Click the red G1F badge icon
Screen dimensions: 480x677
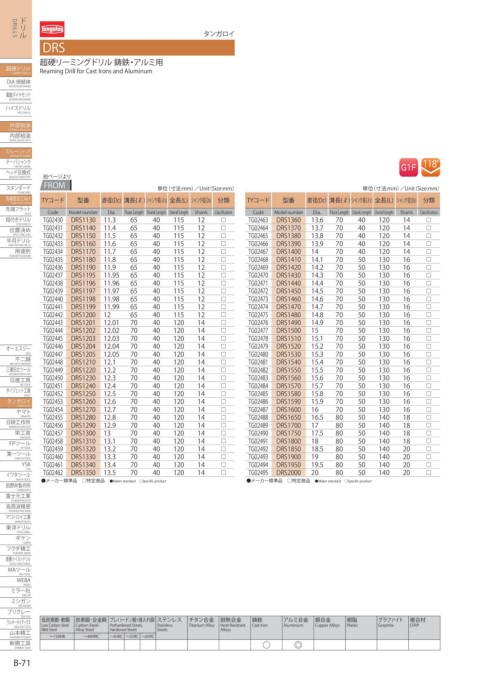pyautogui.click(x=408, y=167)
